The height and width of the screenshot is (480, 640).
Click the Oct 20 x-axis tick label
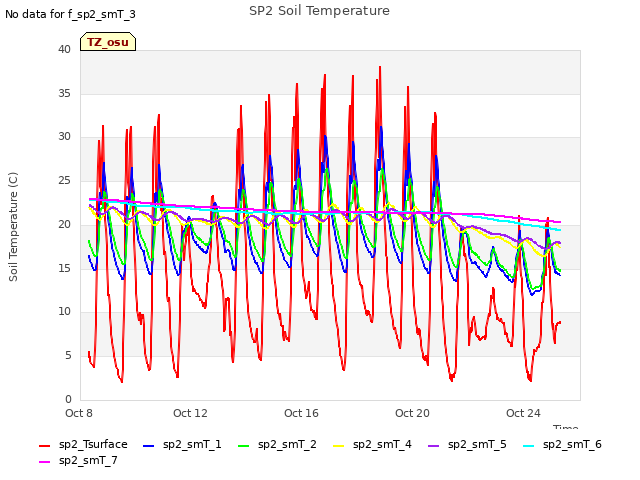pos(412,413)
